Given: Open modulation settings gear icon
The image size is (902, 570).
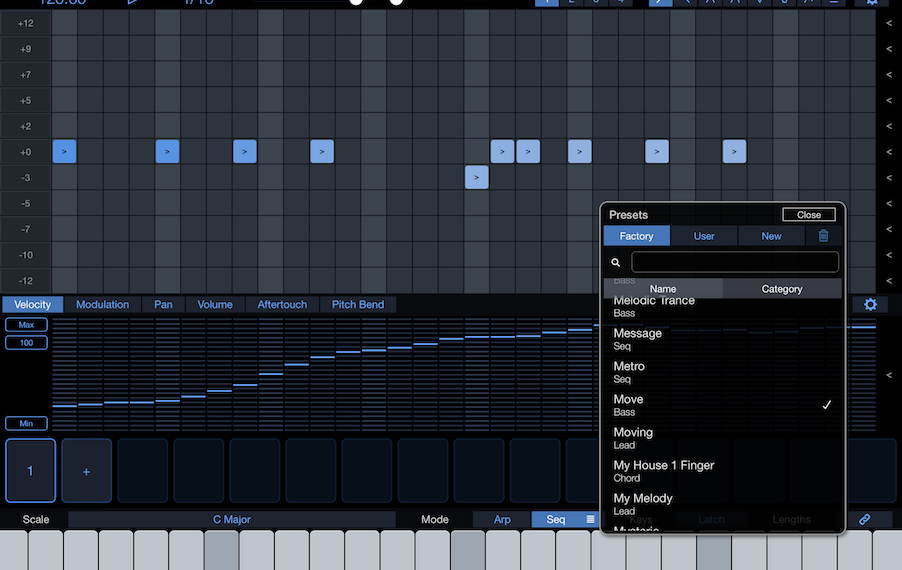Looking at the screenshot, I should [x=869, y=305].
